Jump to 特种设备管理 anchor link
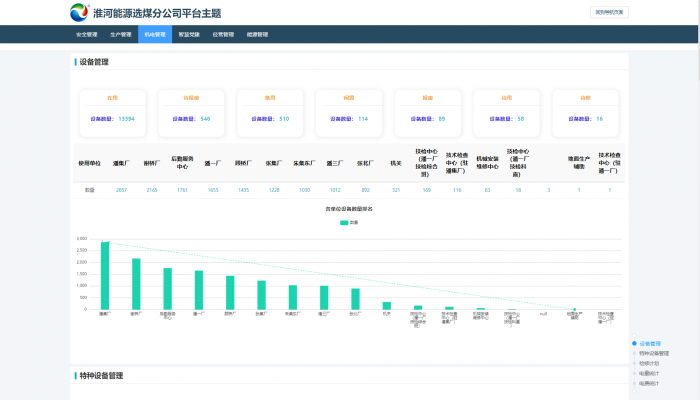 (654, 353)
